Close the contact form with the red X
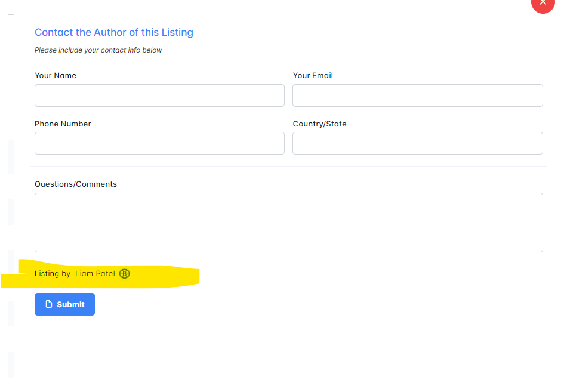This screenshot has height=392, width=564. [543, 3]
